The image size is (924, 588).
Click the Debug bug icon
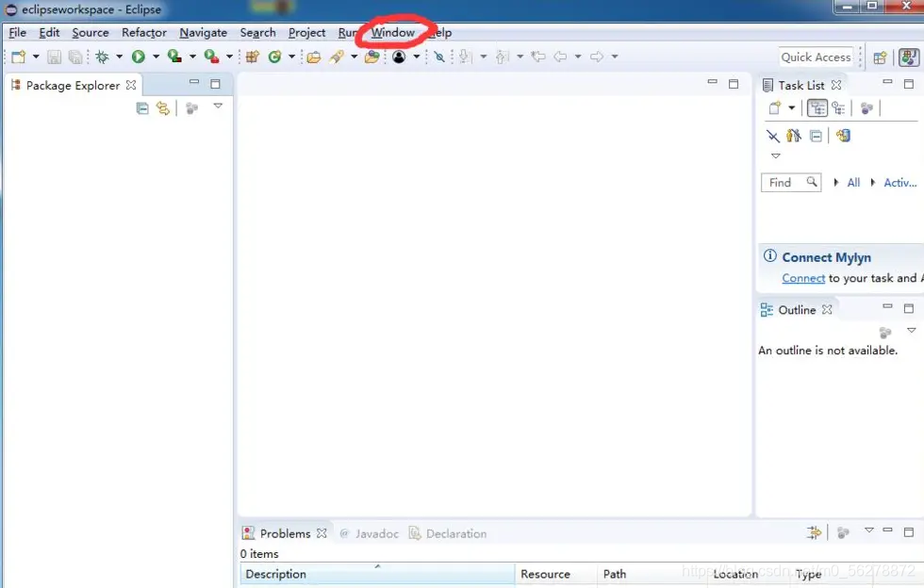[x=103, y=57]
